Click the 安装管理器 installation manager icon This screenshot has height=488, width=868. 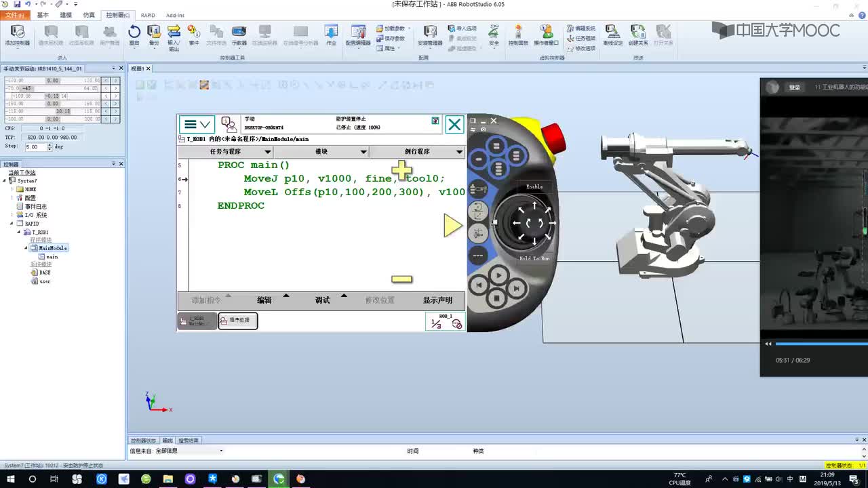click(429, 35)
